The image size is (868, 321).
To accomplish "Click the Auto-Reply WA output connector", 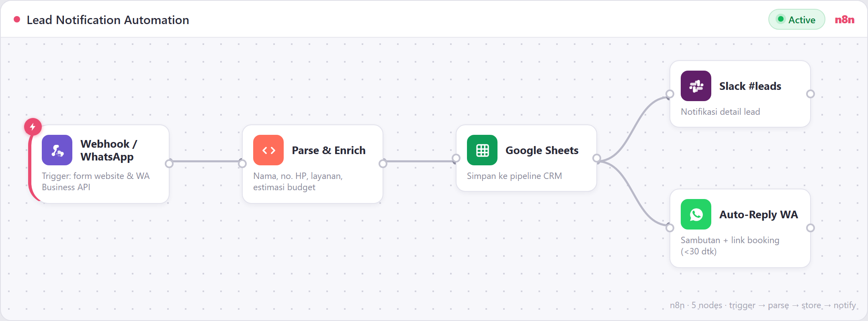I will (x=811, y=228).
